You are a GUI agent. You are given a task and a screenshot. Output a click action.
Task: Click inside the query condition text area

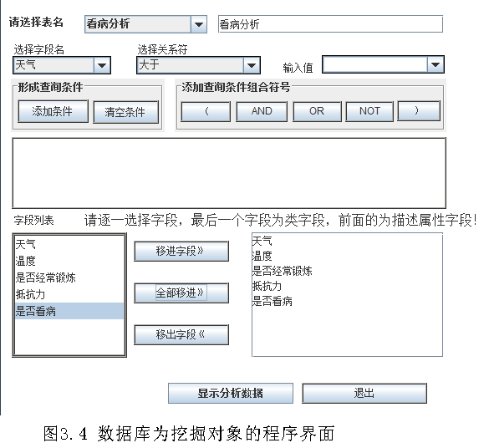pos(229,173)
